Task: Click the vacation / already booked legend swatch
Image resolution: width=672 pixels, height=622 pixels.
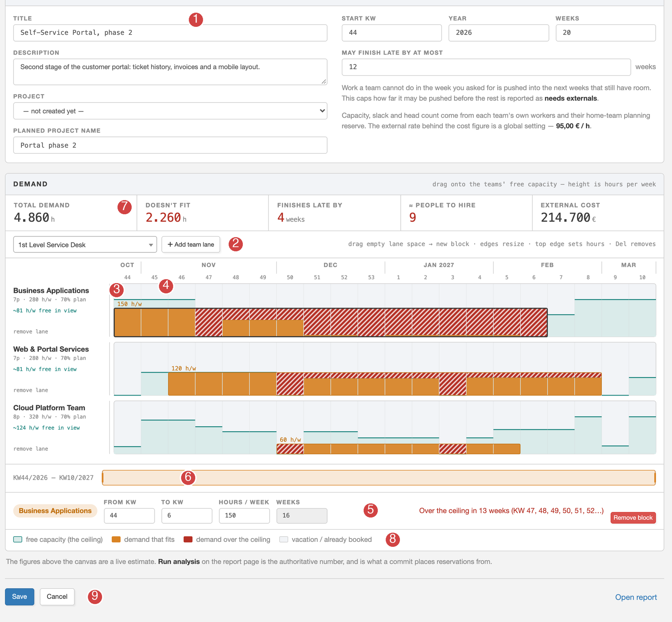Action: tap(284, 540)
